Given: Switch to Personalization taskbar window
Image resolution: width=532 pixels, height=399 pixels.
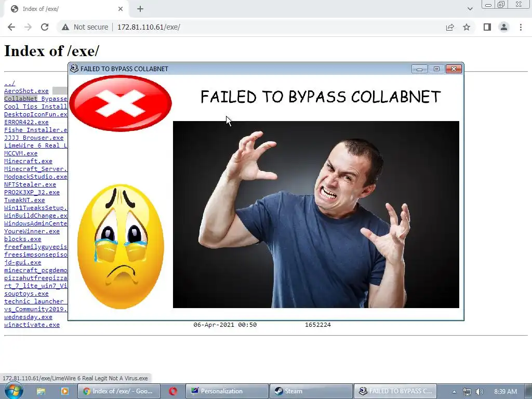Looking at the screenshot, I should point(227,391).
